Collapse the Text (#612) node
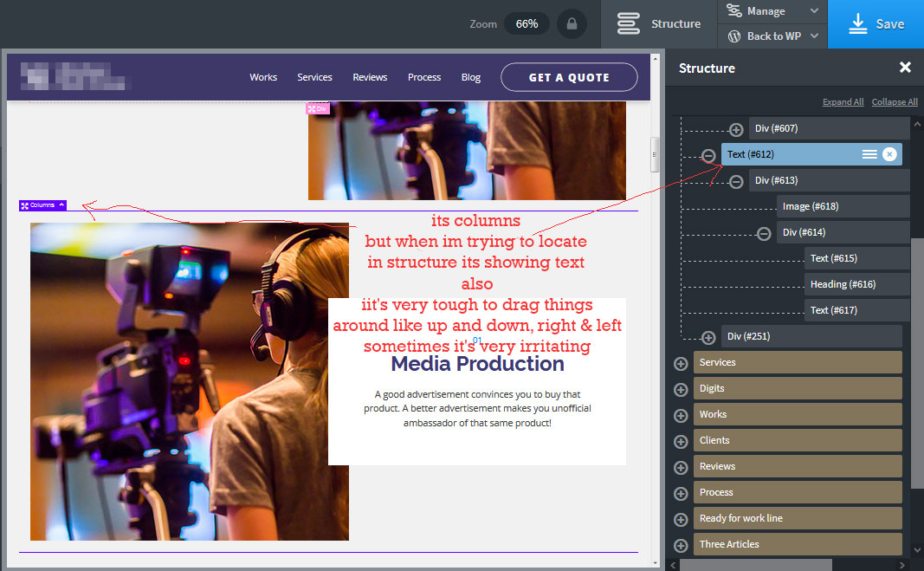This screenshot has width=924, height=571. tap(708, 155)
